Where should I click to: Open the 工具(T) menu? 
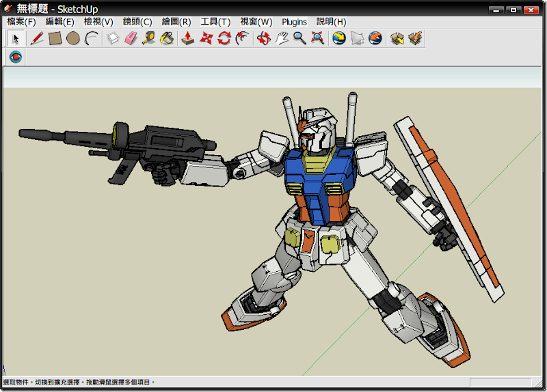215,22
